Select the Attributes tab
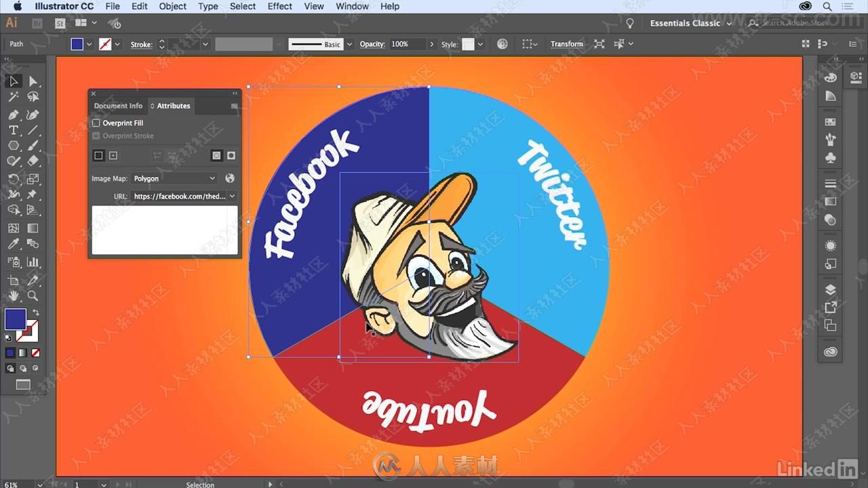The image size is (868, 488). coord(174,106)
